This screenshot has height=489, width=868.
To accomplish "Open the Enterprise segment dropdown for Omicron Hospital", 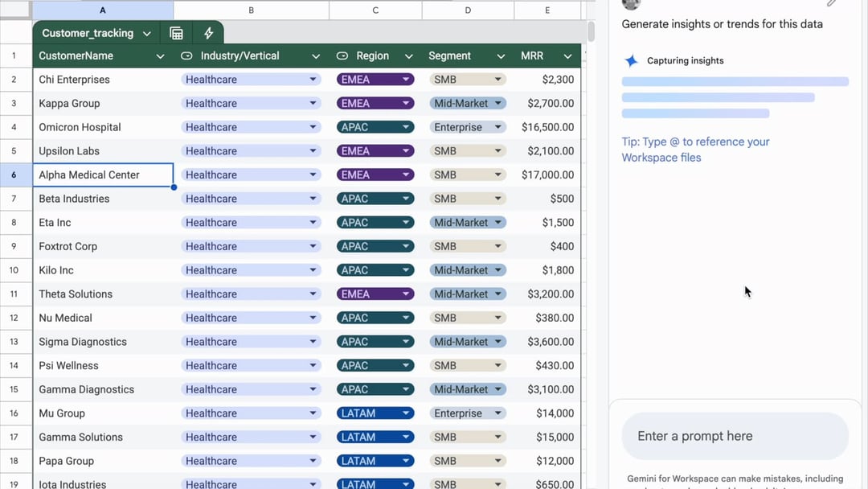I will [x=499, y=126].
